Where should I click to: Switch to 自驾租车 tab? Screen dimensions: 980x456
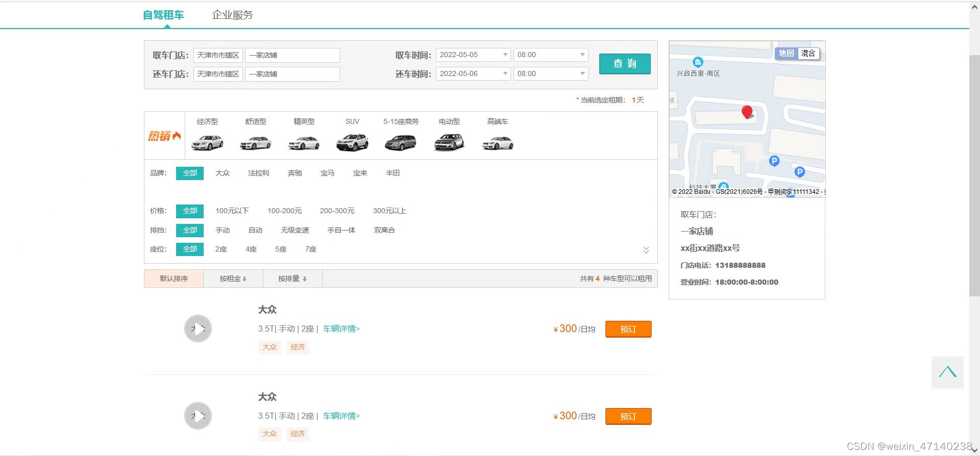click(163, 15)
